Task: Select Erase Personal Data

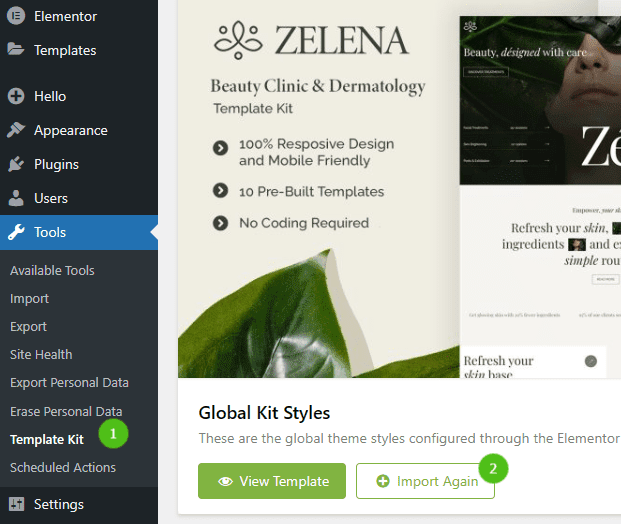Action: (66, 411)
